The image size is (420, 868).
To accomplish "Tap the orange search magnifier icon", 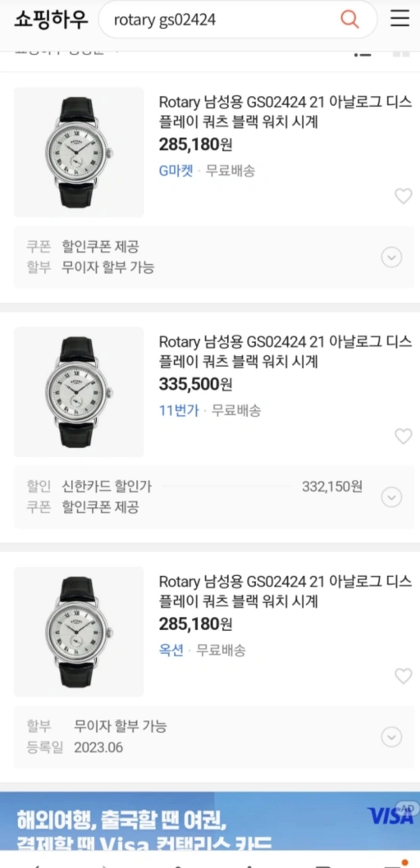I will [x=349, y=20].
